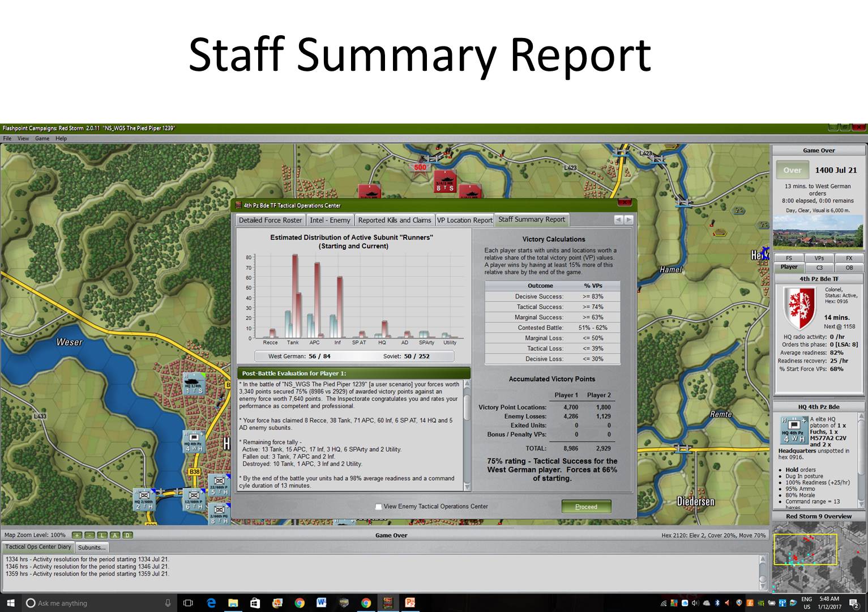Select the red Soviet 8 T S tank counter
Screen dimensions: 868x612
(444, 182)
